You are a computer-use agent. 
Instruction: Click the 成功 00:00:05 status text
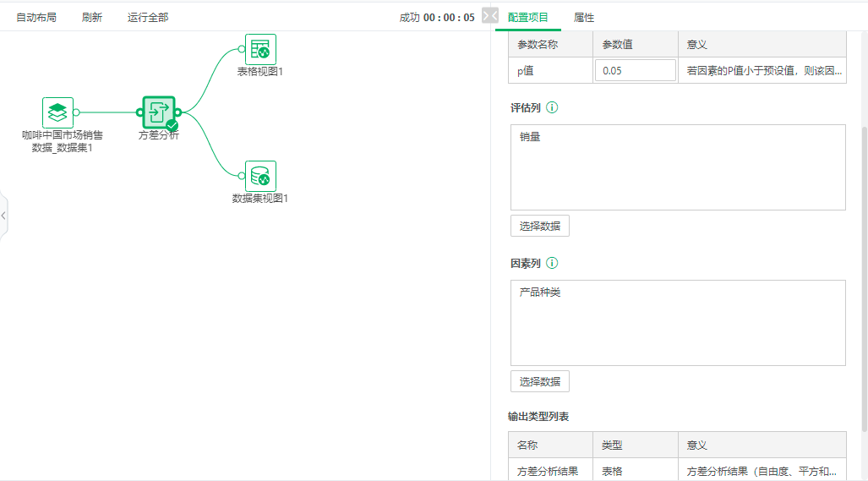pyautogui.click(x=437, y=17)
